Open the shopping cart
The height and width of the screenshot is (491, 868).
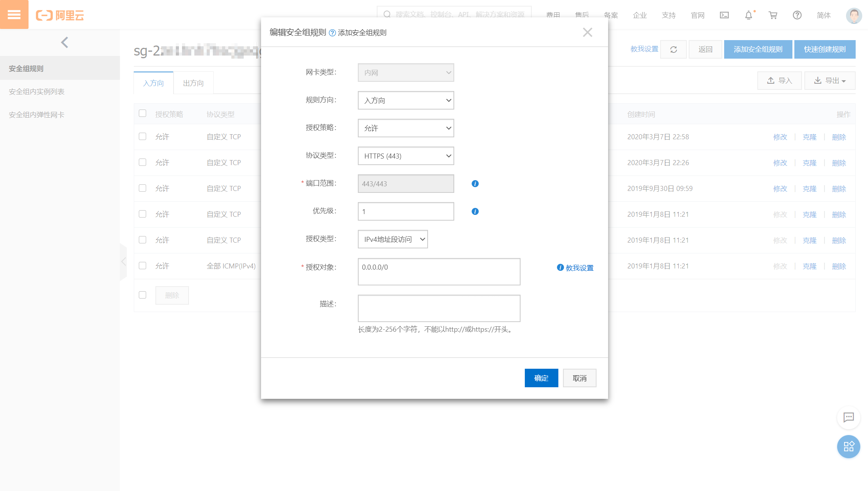pyautogui.click(x=773, y=15)
